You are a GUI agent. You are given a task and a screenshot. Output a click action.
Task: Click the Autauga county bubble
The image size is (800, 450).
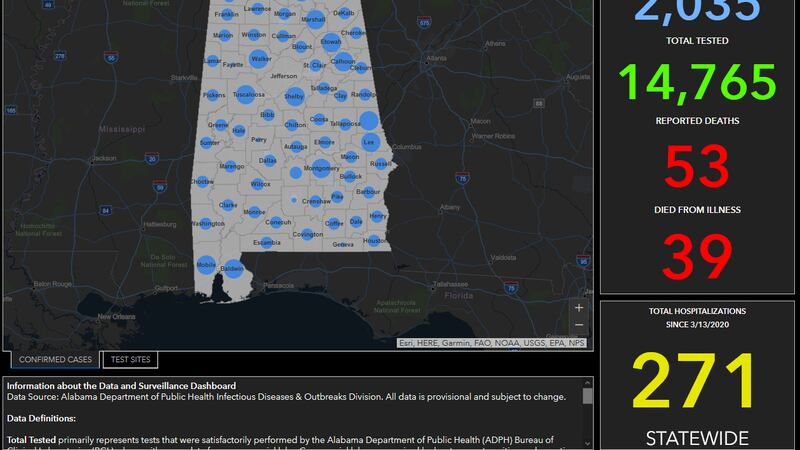tap(296, 146)
